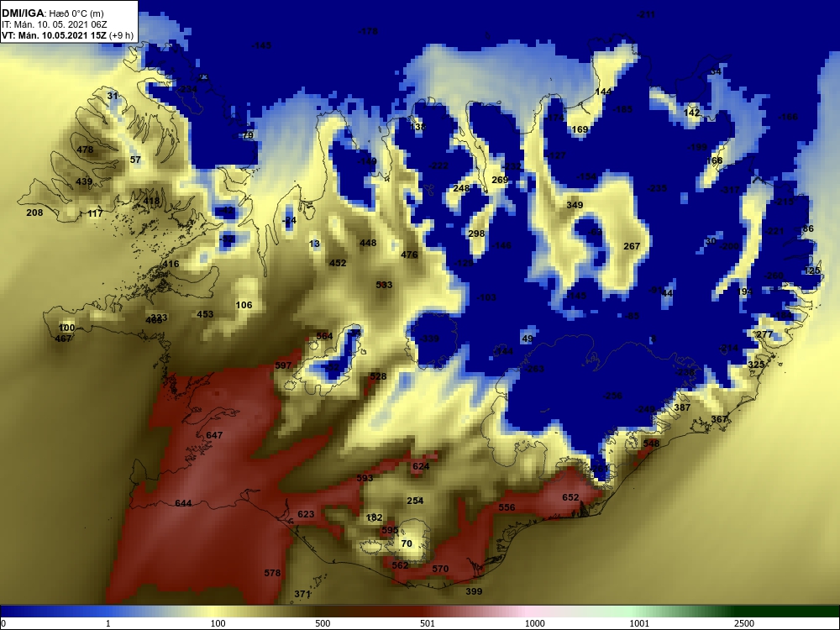Click the 106 map value
The height and width of the screenshot is (630, 840).
pos(244,305)
